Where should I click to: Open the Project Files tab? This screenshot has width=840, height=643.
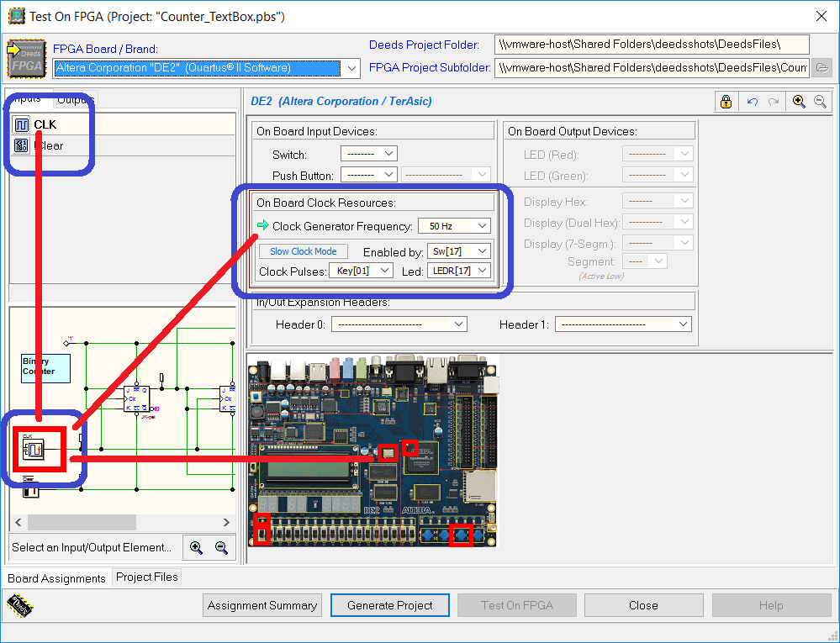[x=147, y=577]
